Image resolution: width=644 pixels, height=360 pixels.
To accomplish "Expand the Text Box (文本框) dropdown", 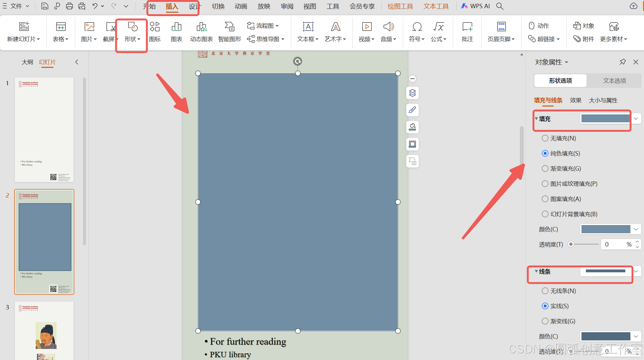I will pyautogui.click(x=317, y=39).
